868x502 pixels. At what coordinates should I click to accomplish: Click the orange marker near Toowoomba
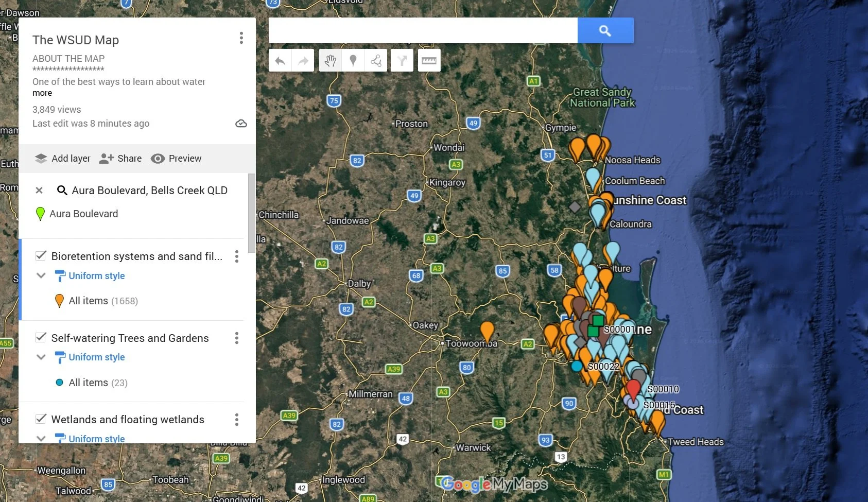tap(487, 332)
